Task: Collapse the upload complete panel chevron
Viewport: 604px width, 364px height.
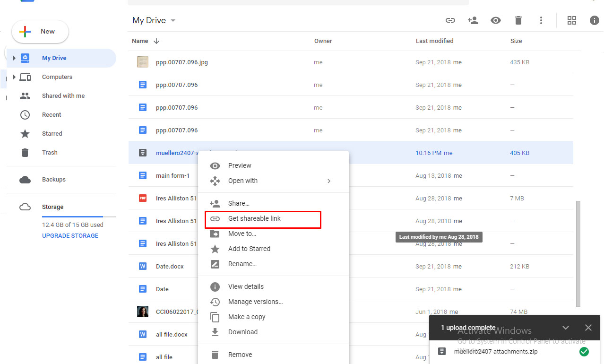Action: (566, 327)
